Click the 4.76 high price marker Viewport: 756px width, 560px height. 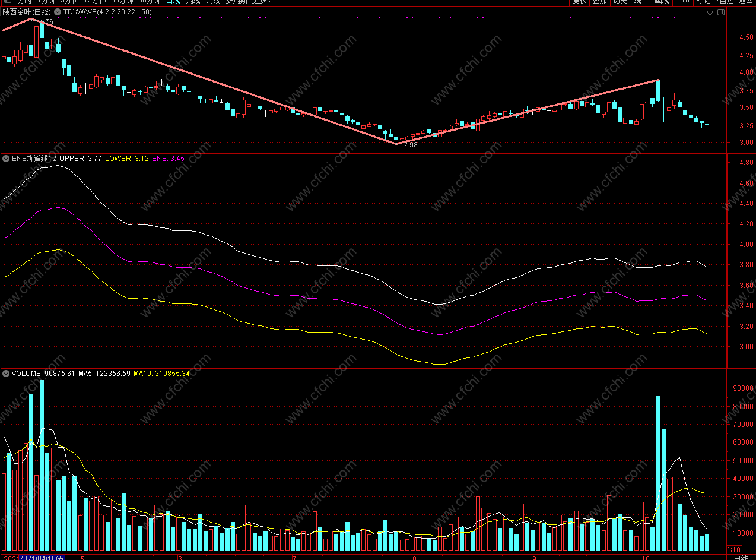[46, 22]
